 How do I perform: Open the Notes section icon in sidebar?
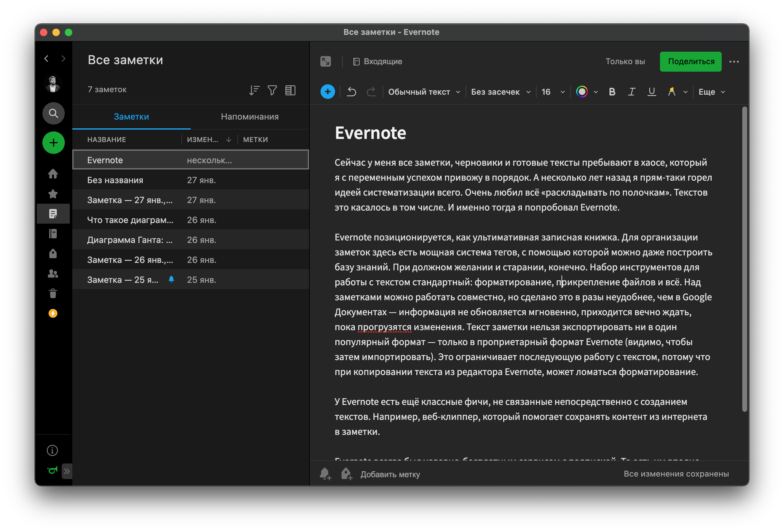tap(53, 214)
